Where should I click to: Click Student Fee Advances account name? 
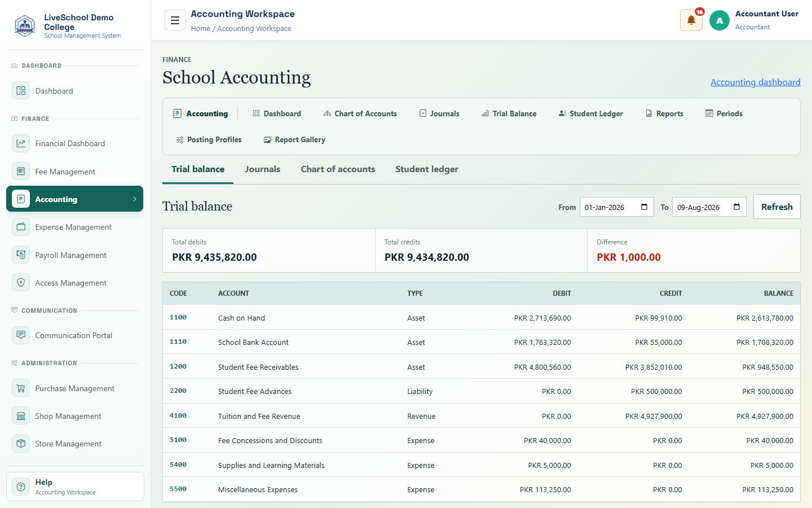[255, 392]
